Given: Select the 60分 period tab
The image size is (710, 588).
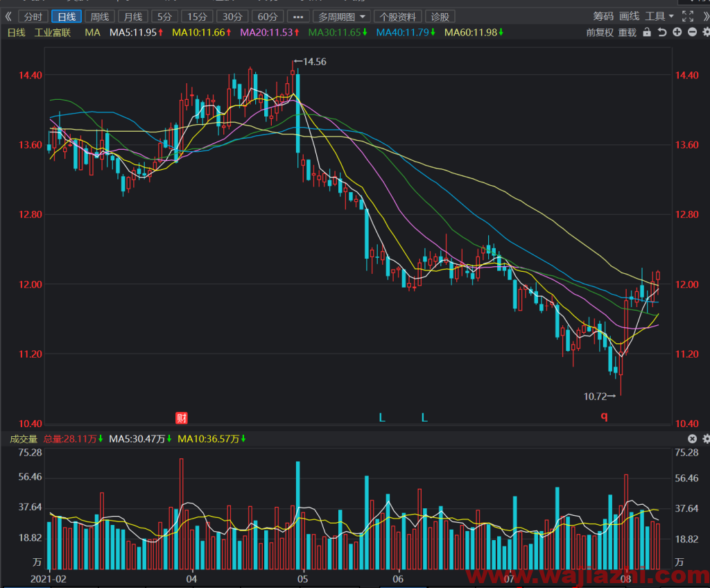Looking at the screenshot, I should pos(267,17).
